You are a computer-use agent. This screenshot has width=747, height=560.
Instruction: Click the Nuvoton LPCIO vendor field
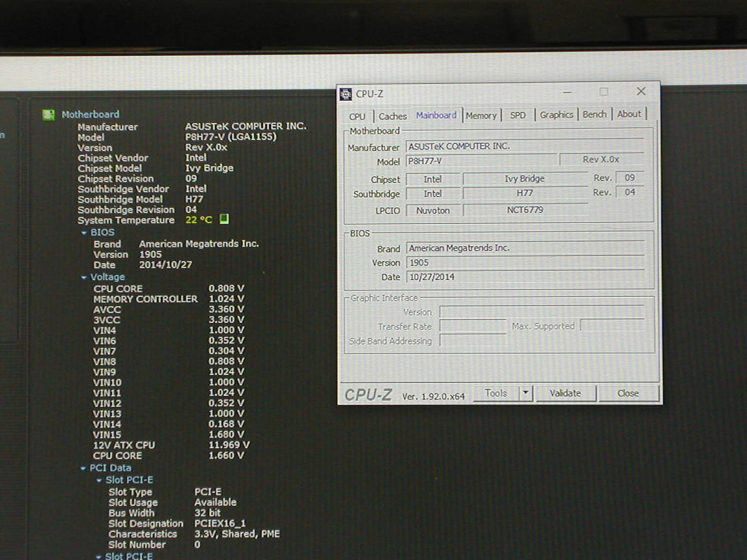coord(433,210)
